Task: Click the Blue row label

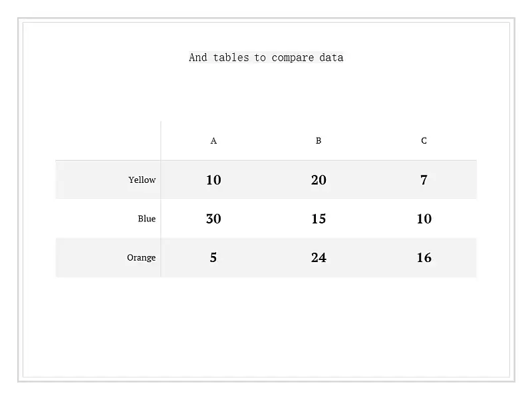Action: click(146, 219)
